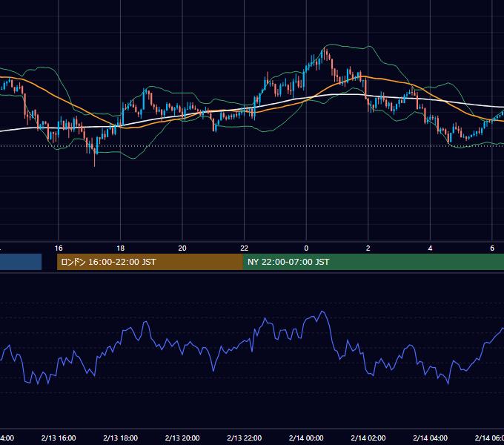Click the highest candlestick peak after 0:00
The width and height of the screenshot is (504, 445).
325,48
